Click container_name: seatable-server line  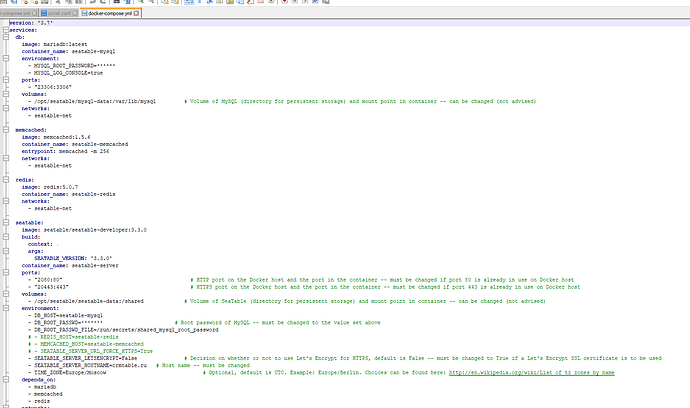(x=70, y=265)
